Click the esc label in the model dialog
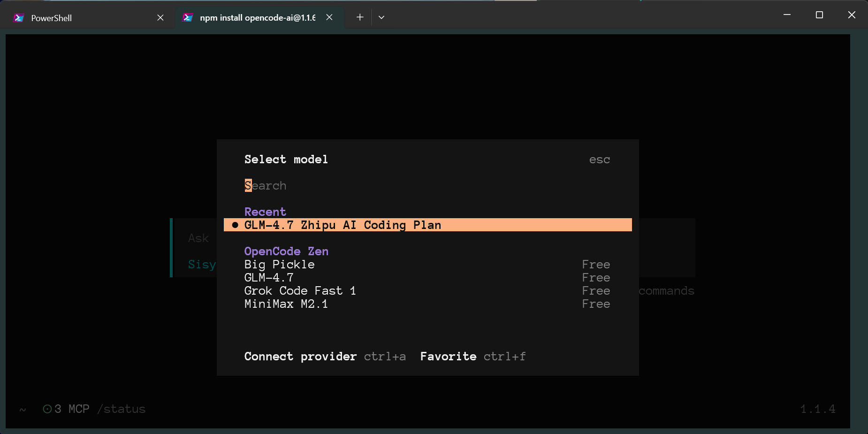The width and height of the screenshot is (868, 434). 599,160
